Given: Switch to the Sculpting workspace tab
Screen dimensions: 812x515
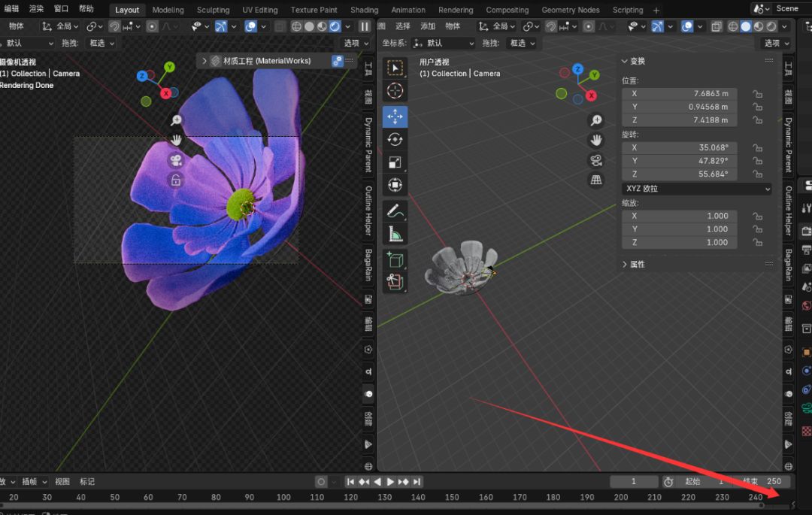Looking at the screenshot, I should click(x=213, y=11).
